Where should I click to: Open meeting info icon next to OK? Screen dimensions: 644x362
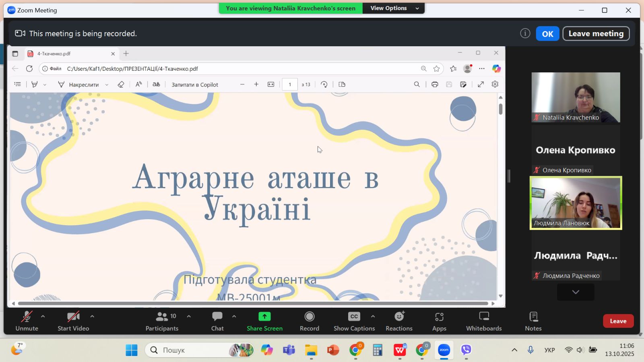pyautogui.click(x=525, y=33)
